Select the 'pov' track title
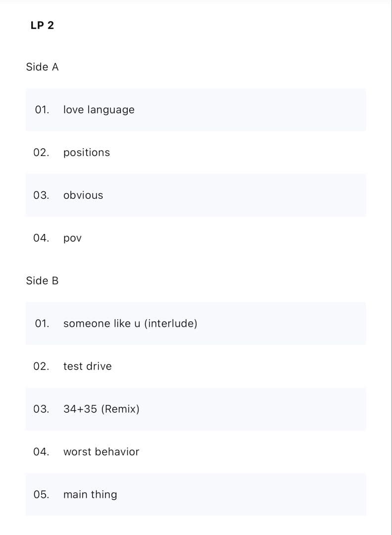 coord(72,238)
